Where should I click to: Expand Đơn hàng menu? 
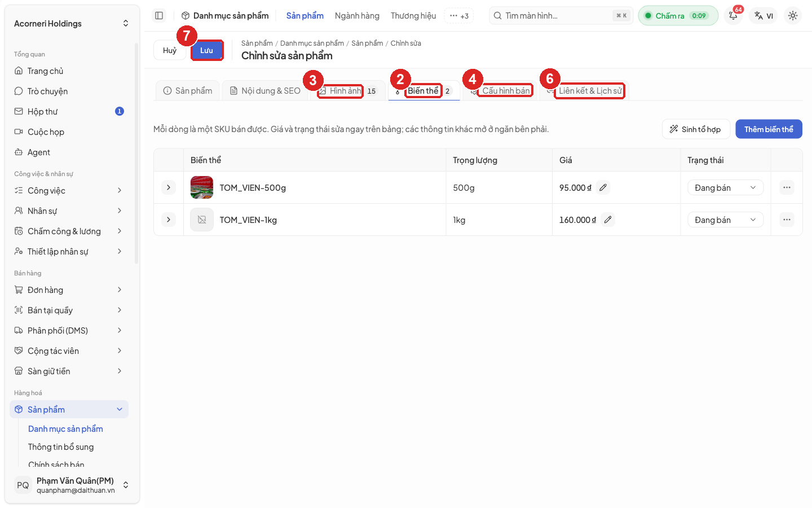69,290
